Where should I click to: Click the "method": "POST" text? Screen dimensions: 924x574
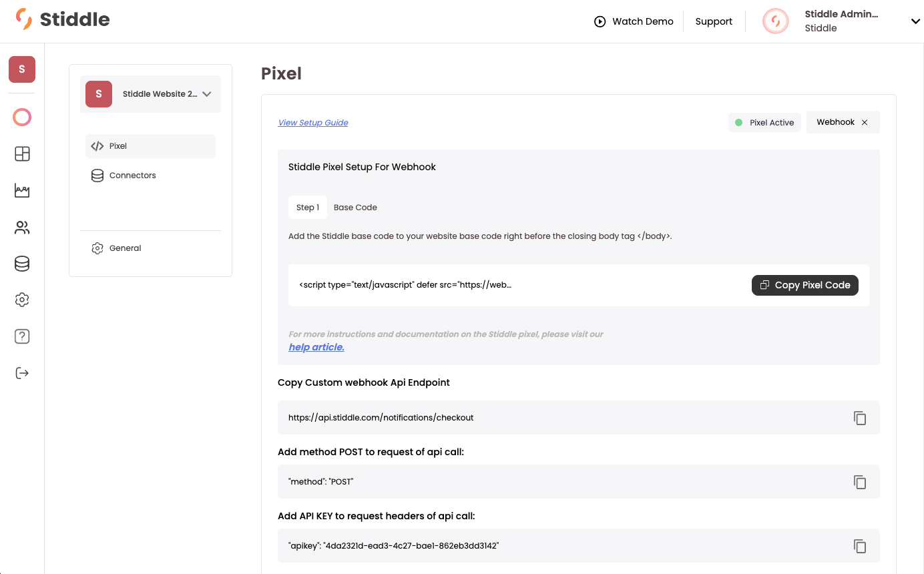(x=320, y=482)
